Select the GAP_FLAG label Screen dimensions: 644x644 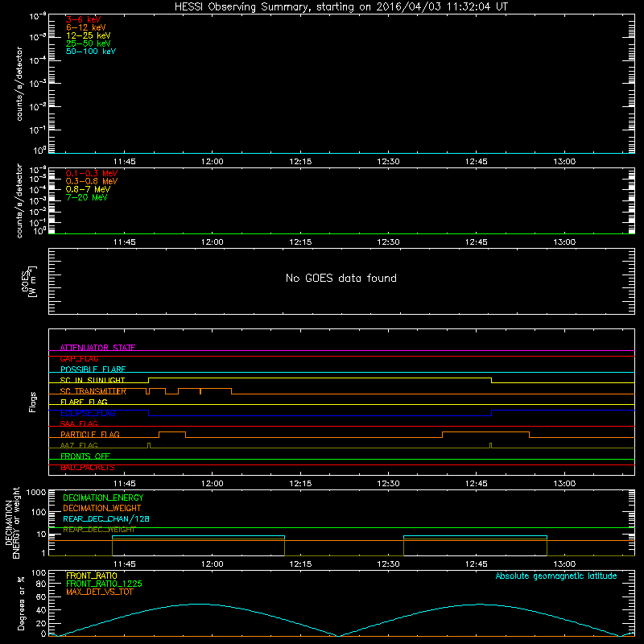[79, 358]
